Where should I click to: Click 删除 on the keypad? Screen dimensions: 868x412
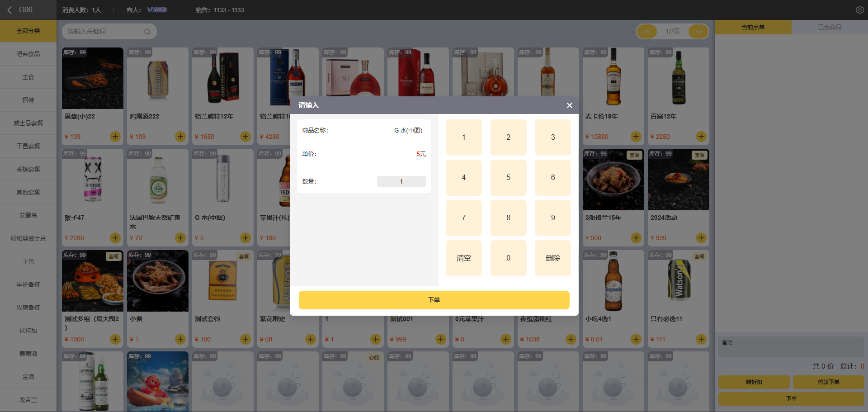pos(553,258)
